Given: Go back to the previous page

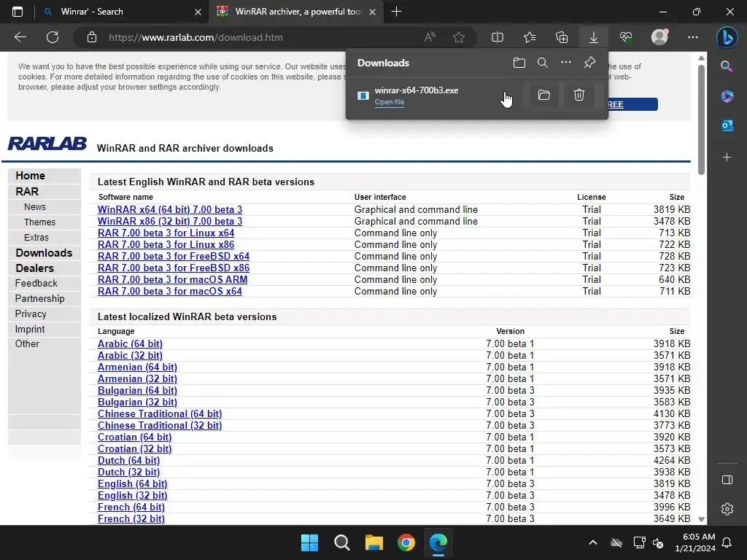Looking at the screenshot, I should point(20,37).
